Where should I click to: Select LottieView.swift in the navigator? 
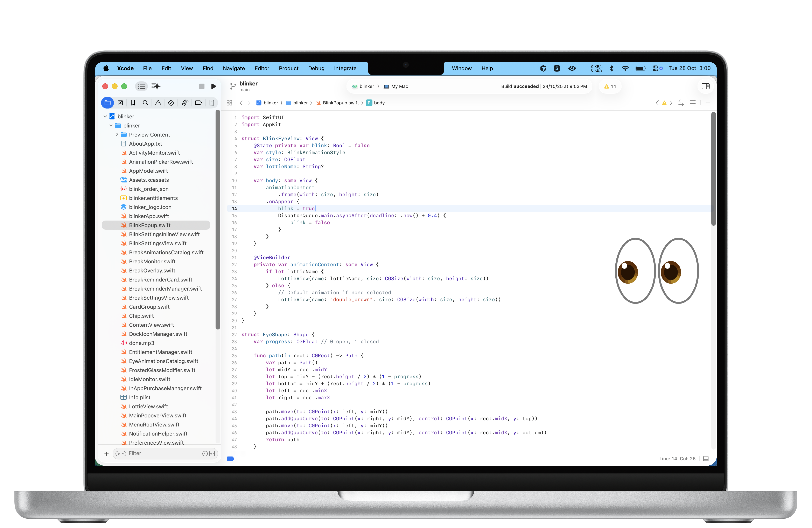click(148, 407)
